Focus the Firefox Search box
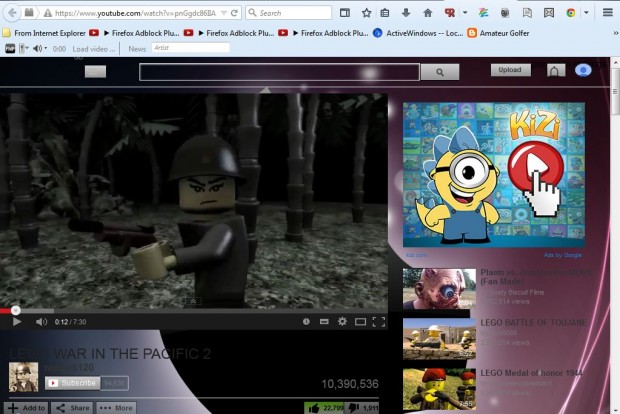This screenshot has width=620, height=414. [289, 13]
